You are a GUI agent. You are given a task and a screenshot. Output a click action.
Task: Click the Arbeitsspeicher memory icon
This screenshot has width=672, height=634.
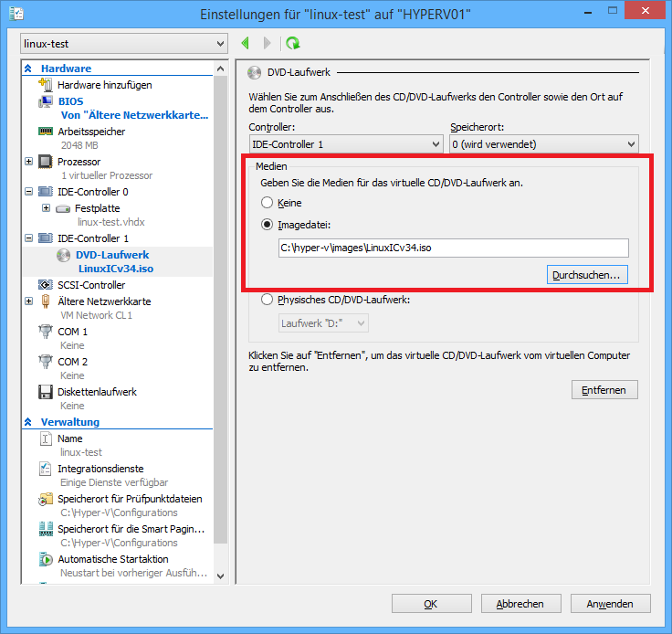click(46, 132)
